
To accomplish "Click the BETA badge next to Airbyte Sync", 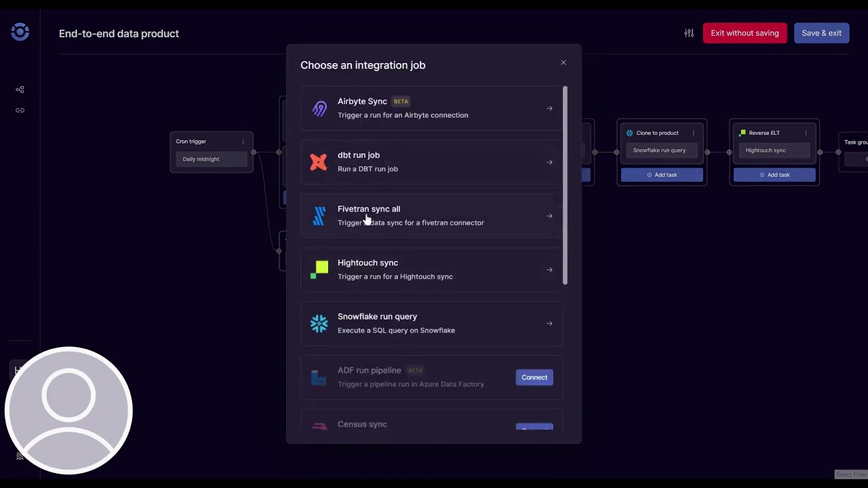I will click(401, 102).
